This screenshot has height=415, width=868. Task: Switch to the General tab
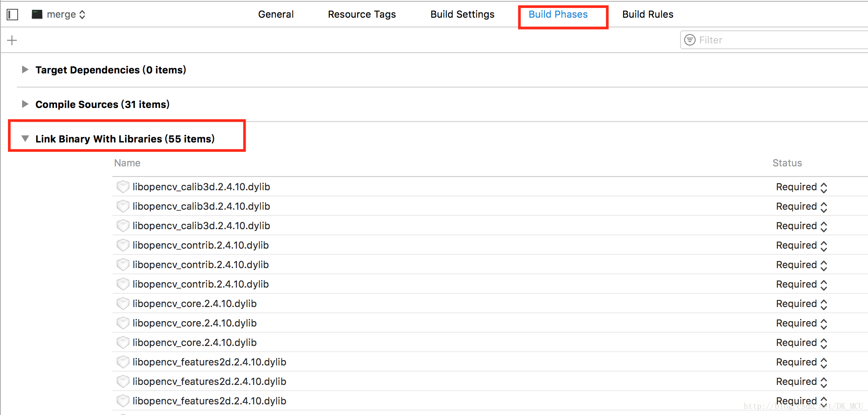276,14
